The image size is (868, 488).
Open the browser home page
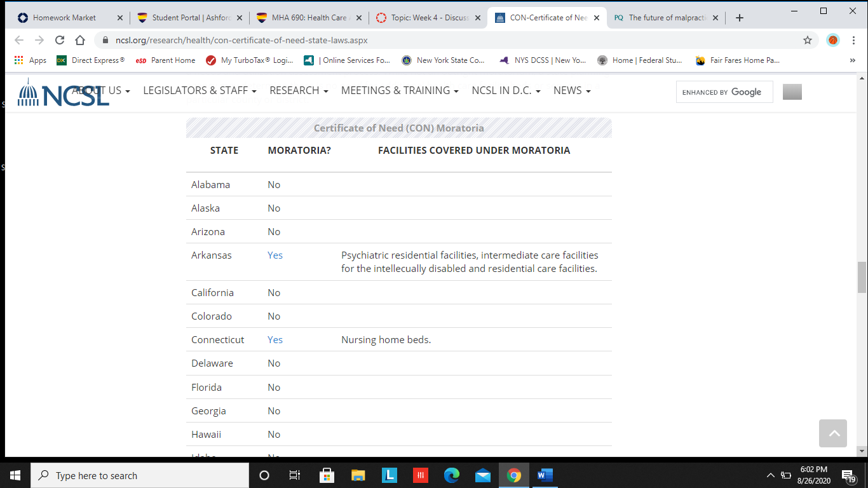[x=80, y=40]
